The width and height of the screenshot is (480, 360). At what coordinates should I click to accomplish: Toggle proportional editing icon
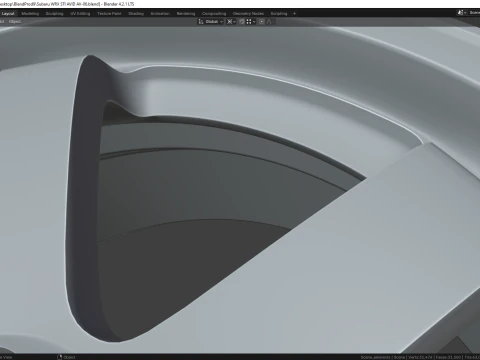coord(262,22)
